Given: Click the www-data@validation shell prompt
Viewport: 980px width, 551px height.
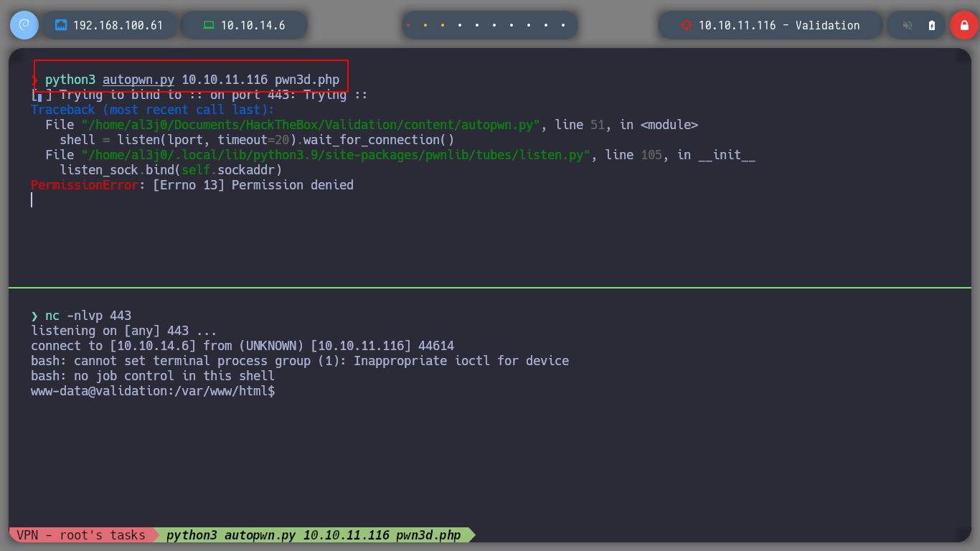Looking at the screenshot, I should [x=153, y=391].
